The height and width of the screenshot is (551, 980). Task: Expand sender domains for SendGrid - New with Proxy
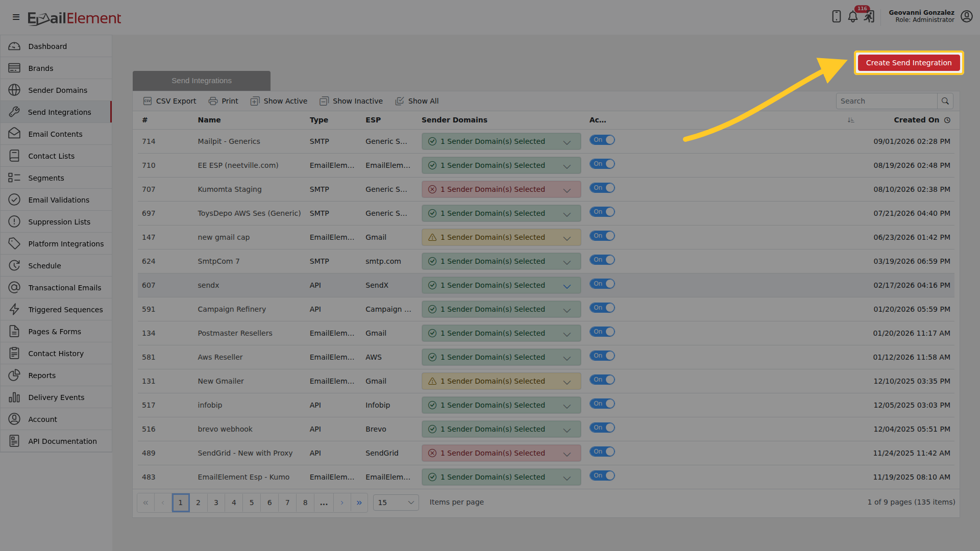pyautogui.click(x=501, y=453)
